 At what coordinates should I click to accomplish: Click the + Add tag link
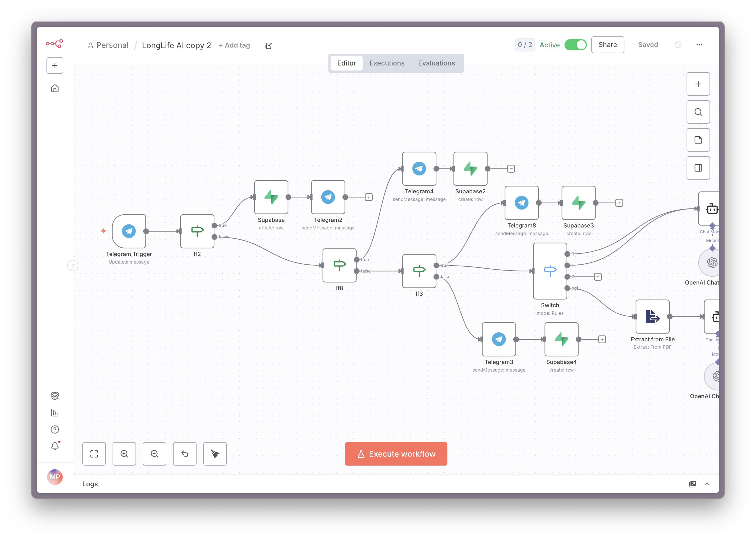click(234, 45)
